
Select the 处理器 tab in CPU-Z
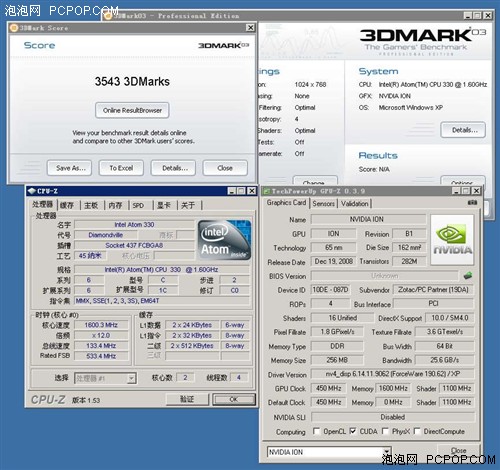pyautogui.click(x=43, y=204)
